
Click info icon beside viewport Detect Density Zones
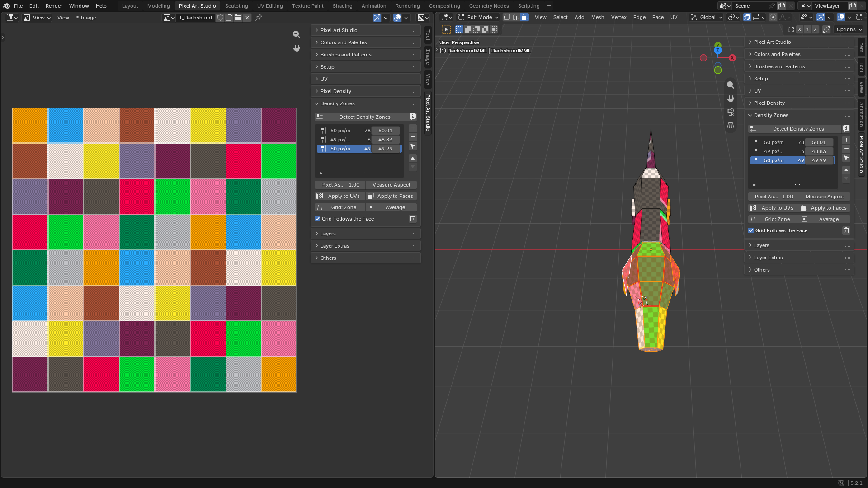coord(846,129)
